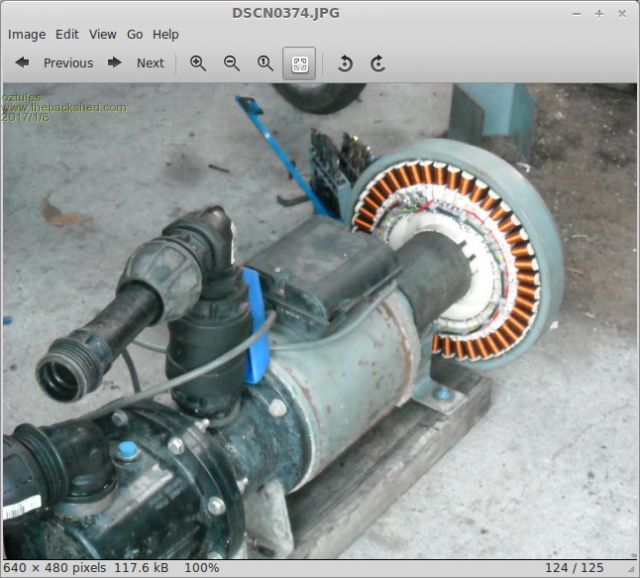The height and width of the screenshot is (578, 640).
Task: Zoom in on the image
Action: click(198, 63)
